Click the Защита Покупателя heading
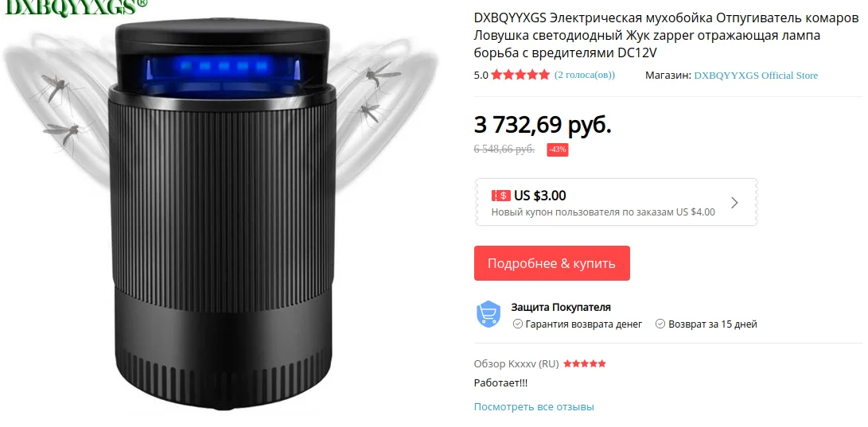 (561, 307)
